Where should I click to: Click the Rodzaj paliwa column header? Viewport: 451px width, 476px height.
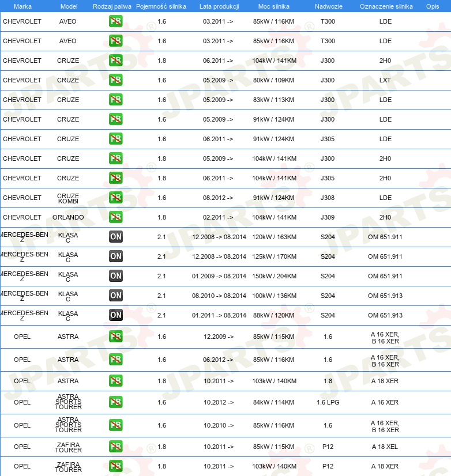tap(112, 6)
